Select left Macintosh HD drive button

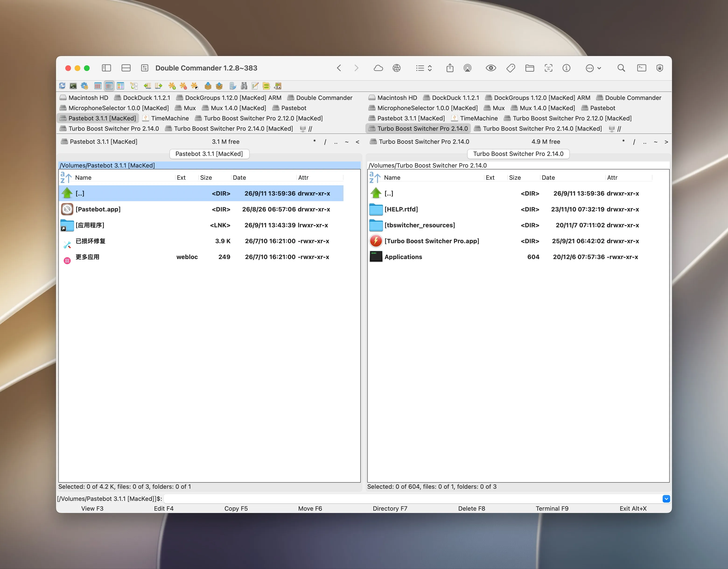coord(84,98)
